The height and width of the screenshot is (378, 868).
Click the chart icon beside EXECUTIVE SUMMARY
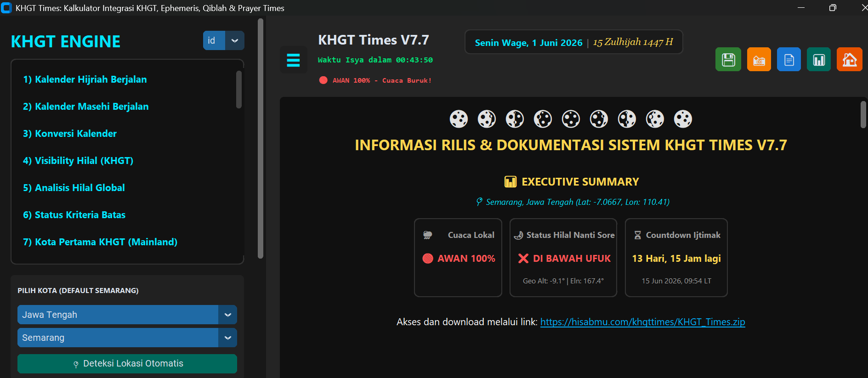coord(511,182)
